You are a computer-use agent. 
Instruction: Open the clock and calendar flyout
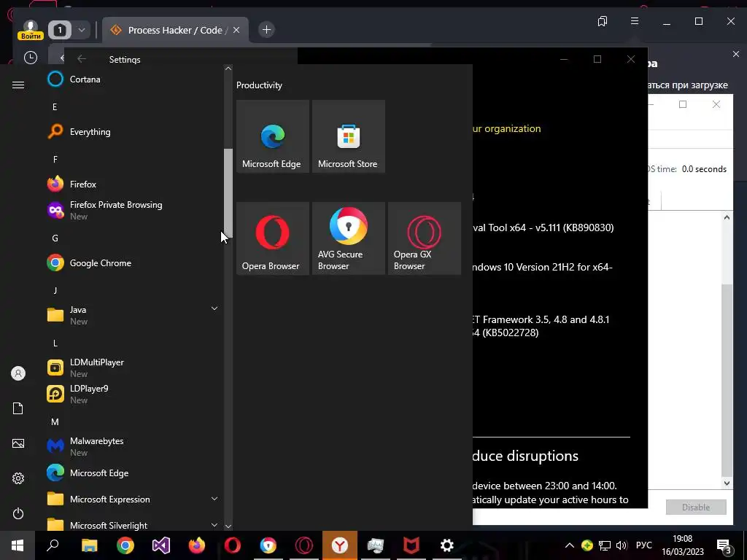point(683,545)
